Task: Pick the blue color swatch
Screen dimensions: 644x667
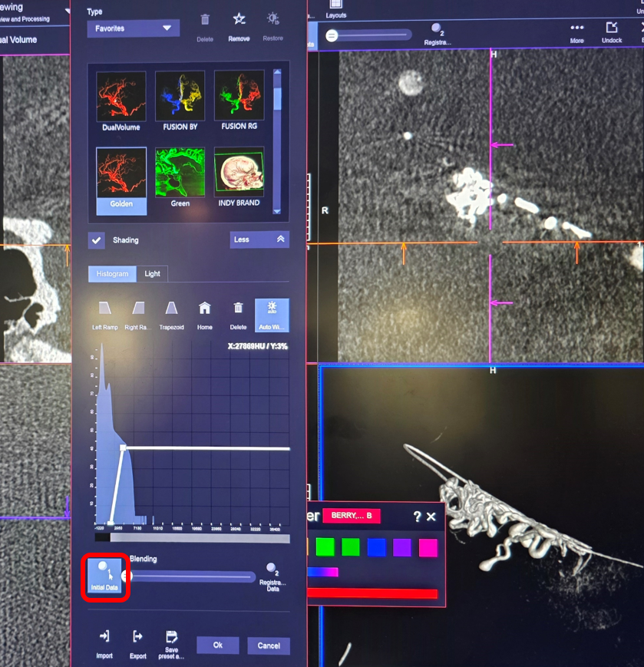Action: click(376, 547)
